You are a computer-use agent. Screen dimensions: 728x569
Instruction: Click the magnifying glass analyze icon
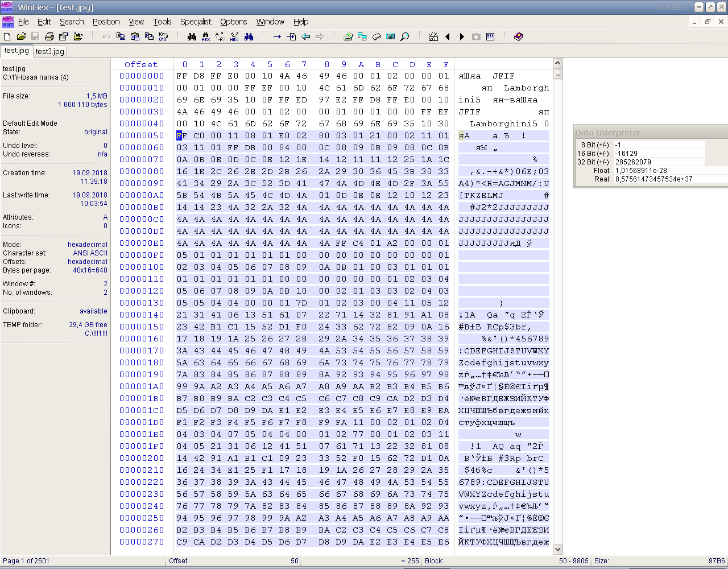405,36
